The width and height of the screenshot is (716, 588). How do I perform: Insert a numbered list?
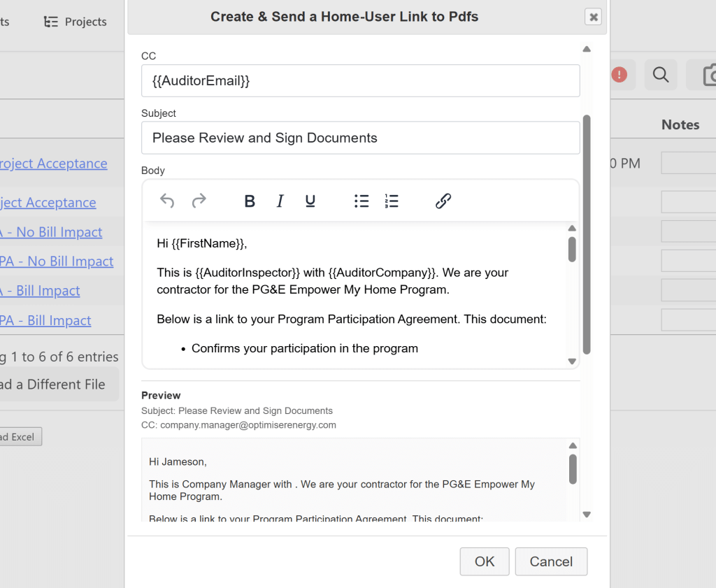pyautogui.click(x=392, y=201)
